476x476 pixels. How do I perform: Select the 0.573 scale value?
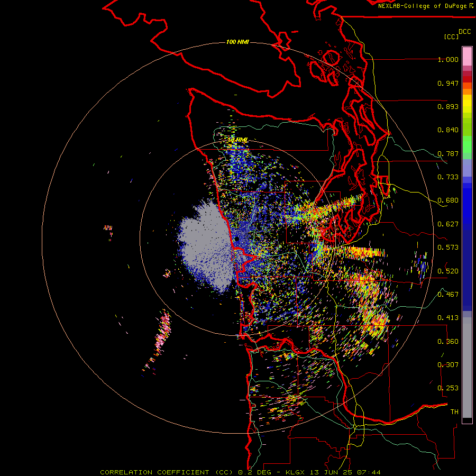448,248
